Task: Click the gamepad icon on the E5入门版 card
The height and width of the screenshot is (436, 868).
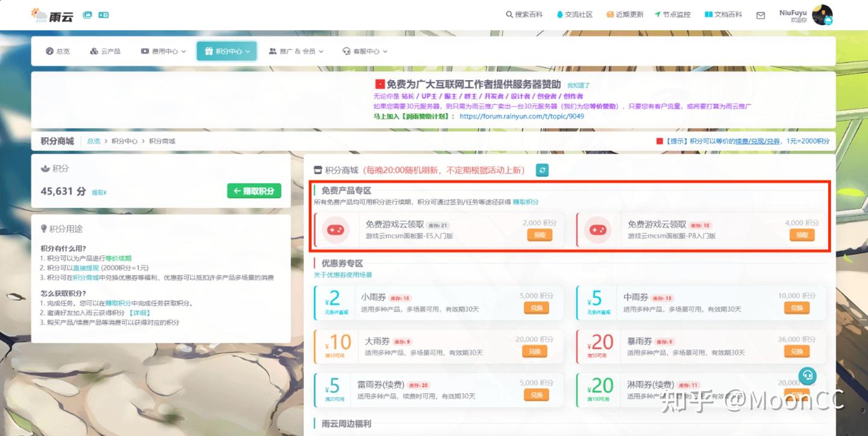Action: (x=337, y=230)
